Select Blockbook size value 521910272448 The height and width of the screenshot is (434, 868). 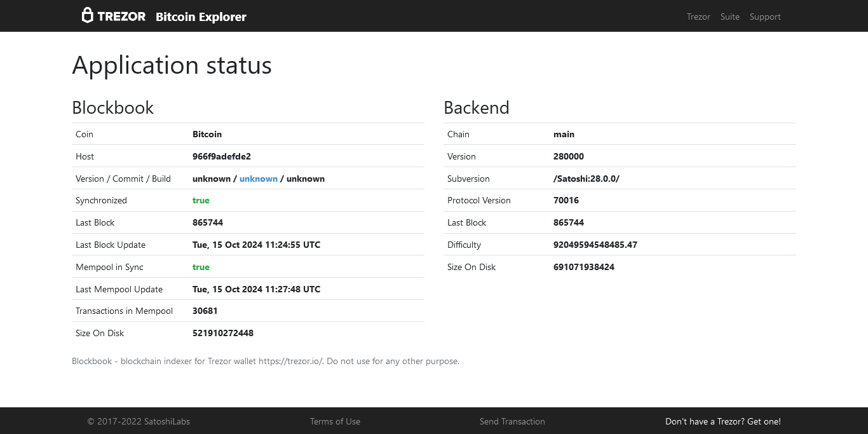tap(223, 333)
